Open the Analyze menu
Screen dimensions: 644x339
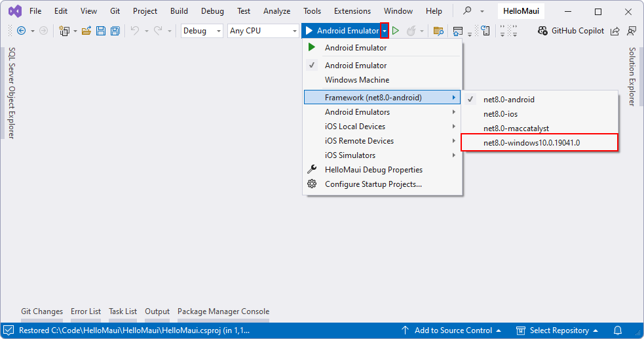[x=277, y=11]
